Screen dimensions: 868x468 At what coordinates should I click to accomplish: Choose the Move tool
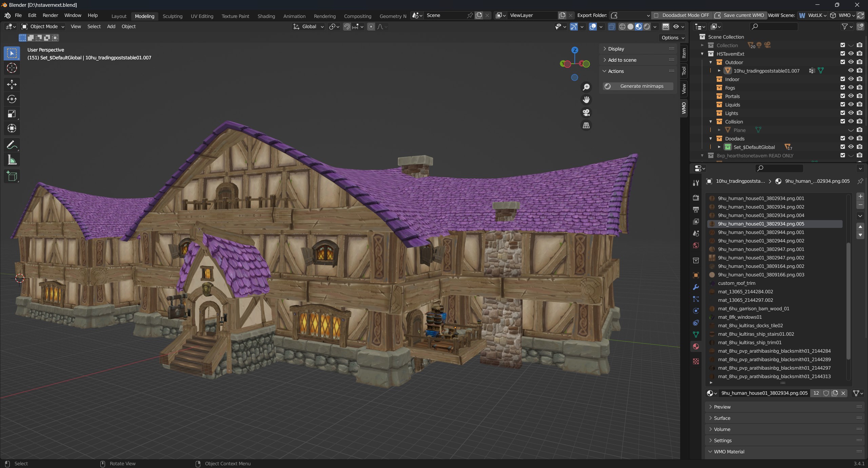[x=12, y=84]
